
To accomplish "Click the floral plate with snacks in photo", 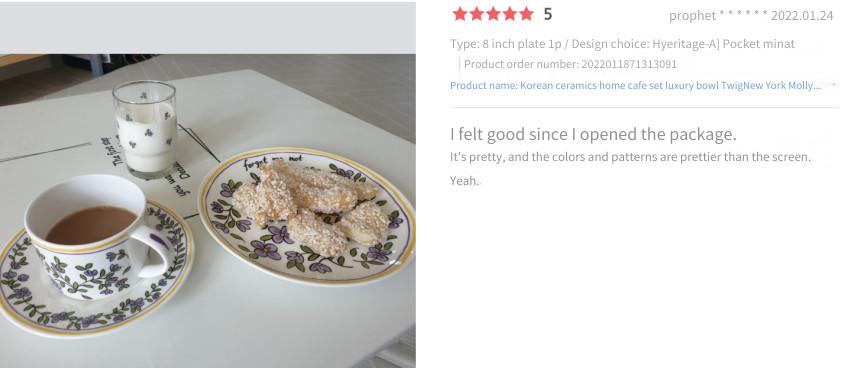I will (x=307, y=216).
